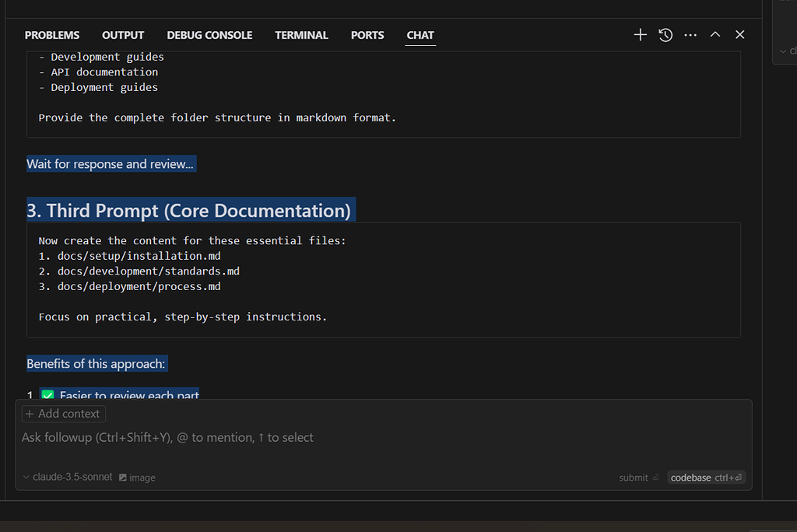Start a new chat session
Screen dimensions: 797x532
(640, 34)
